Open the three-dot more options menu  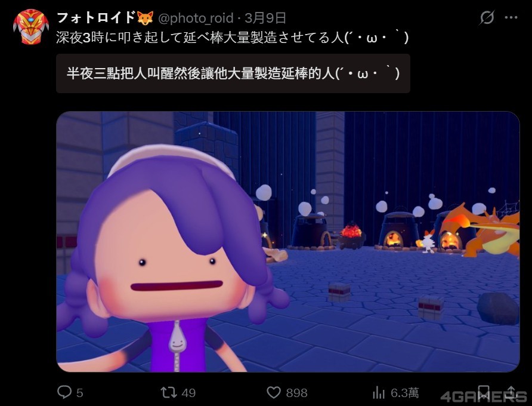click(x=511, y=17)
